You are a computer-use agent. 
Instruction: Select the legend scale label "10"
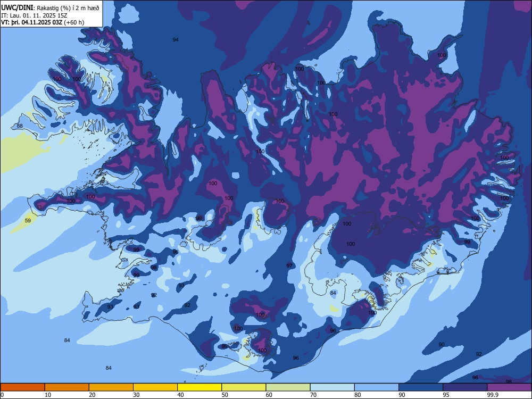click(48, 395)
